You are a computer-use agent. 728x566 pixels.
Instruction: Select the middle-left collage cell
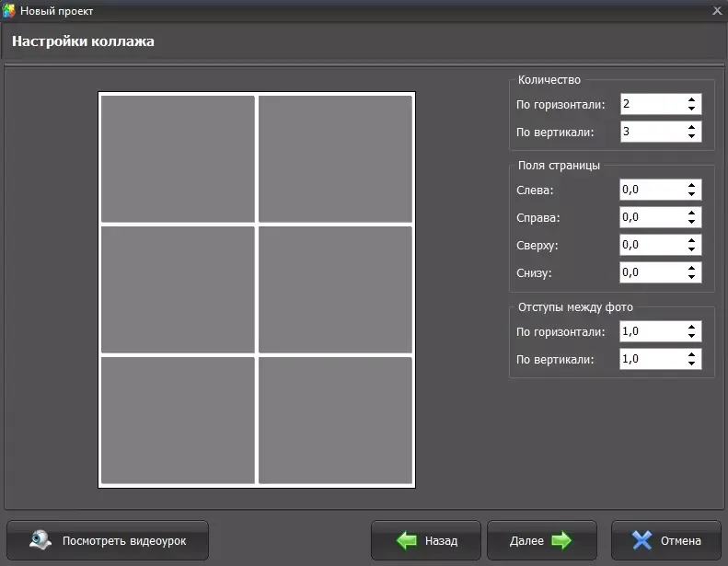point(178,290)
